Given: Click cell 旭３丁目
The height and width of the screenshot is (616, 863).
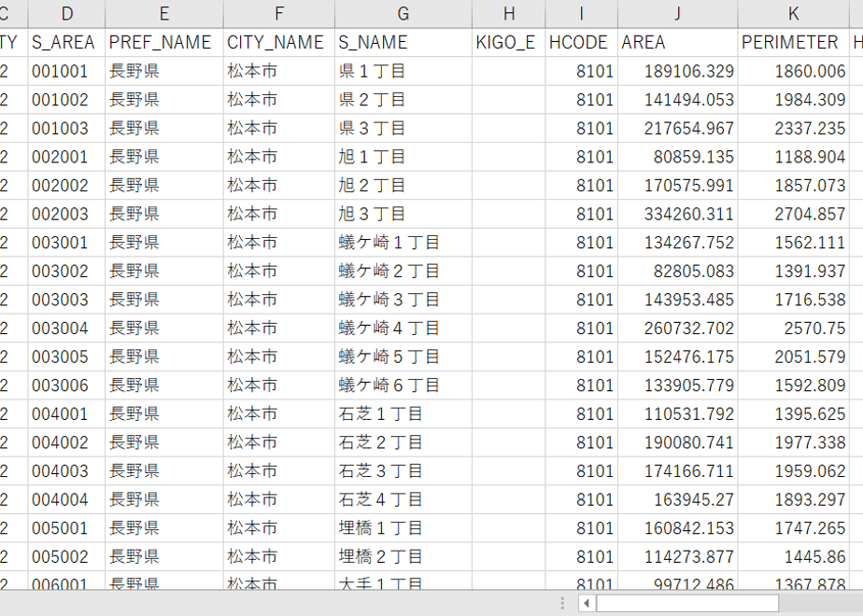Looking at the screenshot, I should click(403, 214).
